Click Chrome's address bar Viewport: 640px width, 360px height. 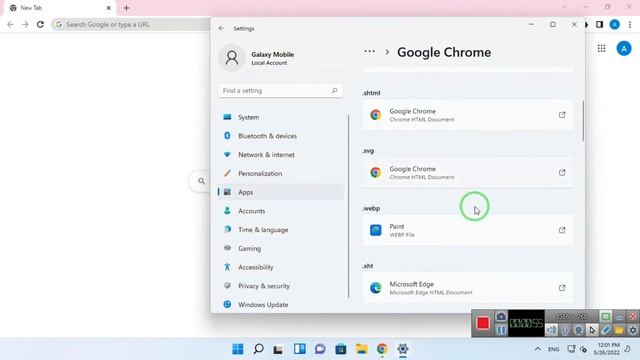coord(131,24)
